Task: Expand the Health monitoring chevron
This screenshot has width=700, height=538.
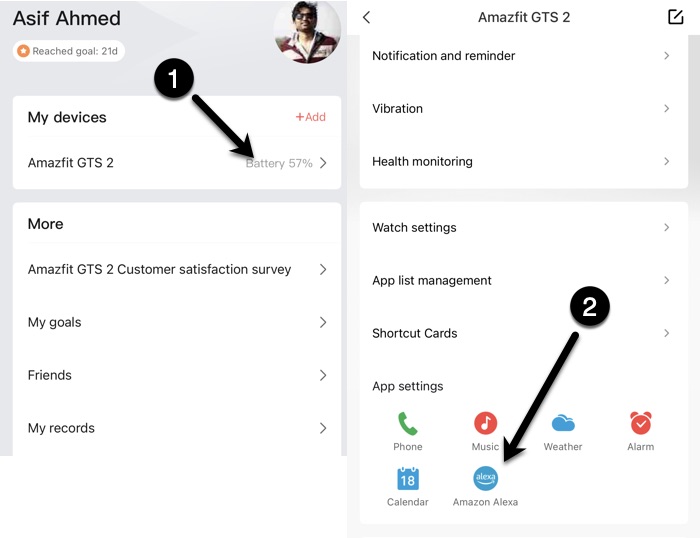Action: click(667, 161)
